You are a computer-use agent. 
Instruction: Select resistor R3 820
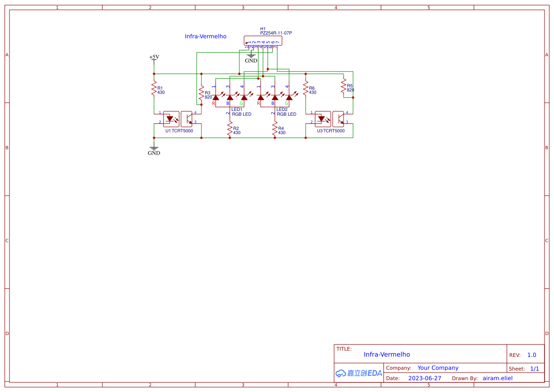point(201,93)
